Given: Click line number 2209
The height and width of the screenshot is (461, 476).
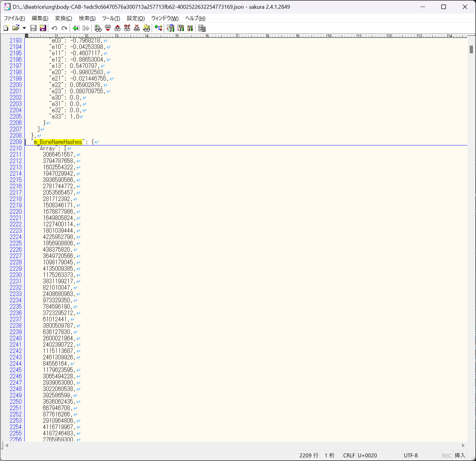Looking at the screenshot, I should (15, 142).
